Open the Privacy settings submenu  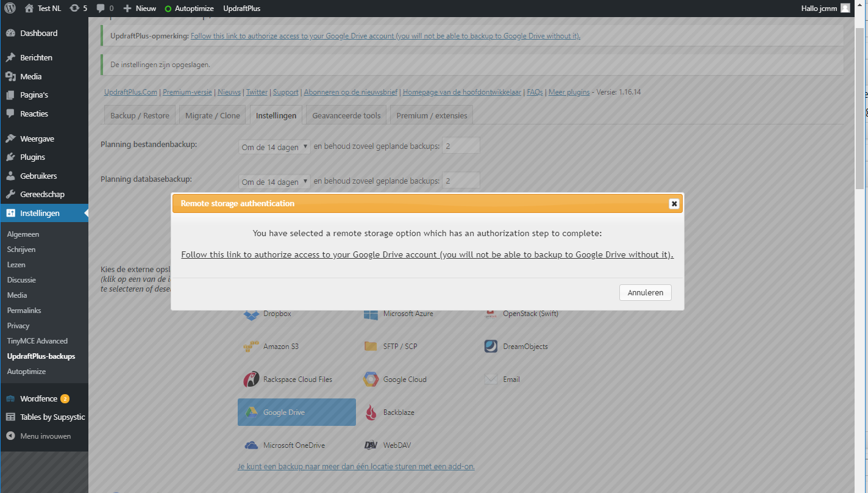point(18,326)
